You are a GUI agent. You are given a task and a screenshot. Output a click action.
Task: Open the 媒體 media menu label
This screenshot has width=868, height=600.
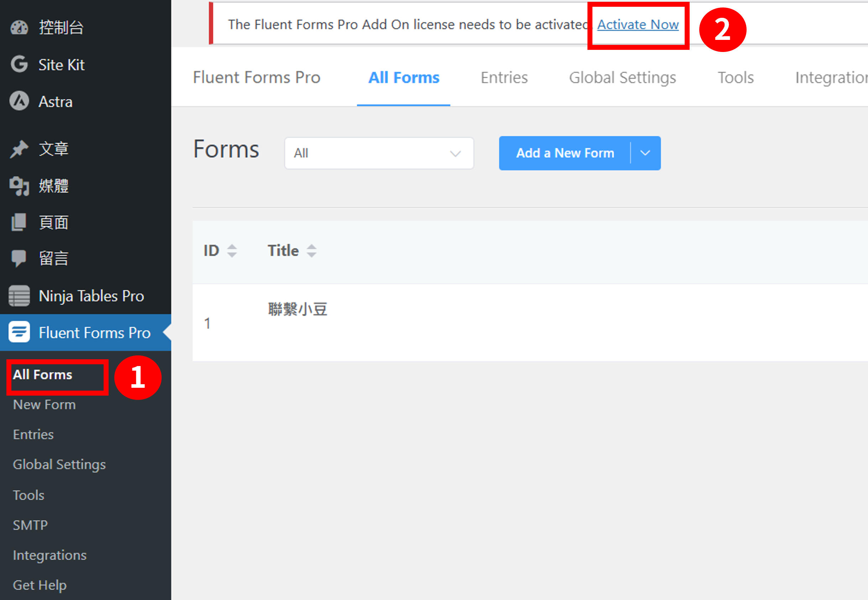pyautogui.click(x=54, y=186)
